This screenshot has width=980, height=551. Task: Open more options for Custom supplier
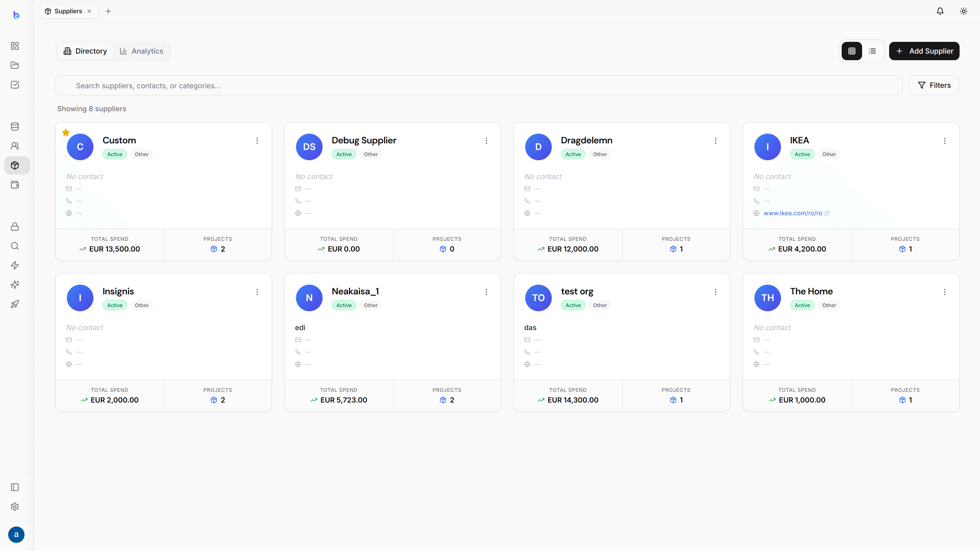pyautogui.click(x=257, y=141)
